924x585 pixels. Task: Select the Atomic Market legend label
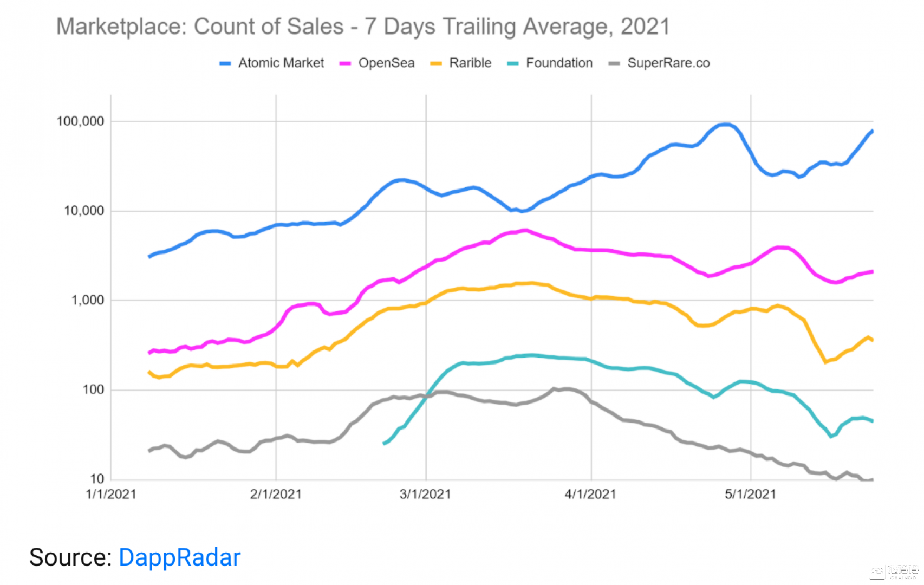point(281,63)
